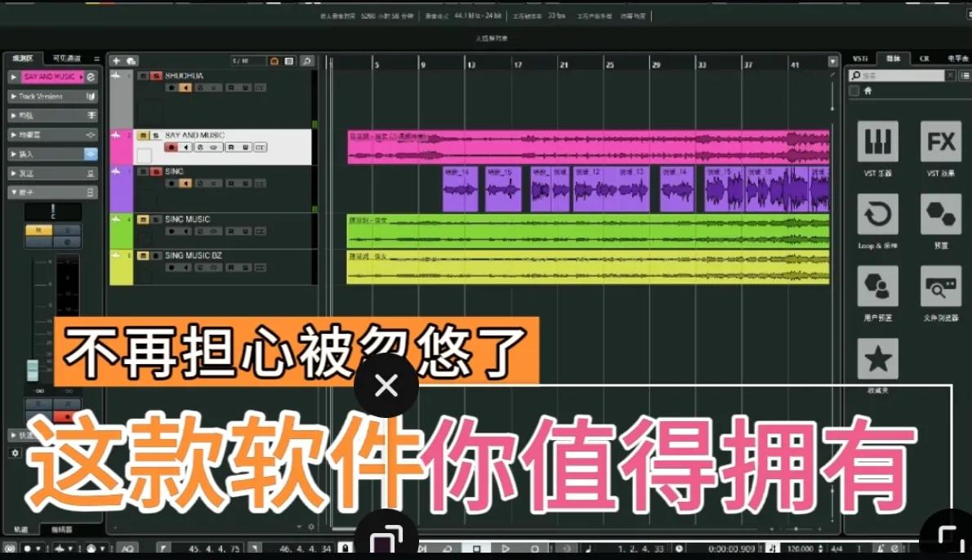Click bar 13 on the timeline ruler
This screenshot has height=560, width=972.
[x=470, y=64]
